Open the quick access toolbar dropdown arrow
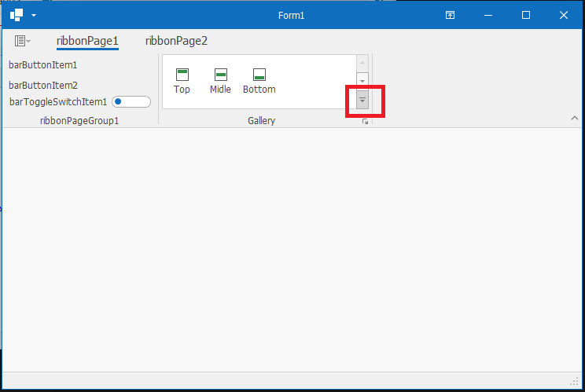 click(34, 15)
